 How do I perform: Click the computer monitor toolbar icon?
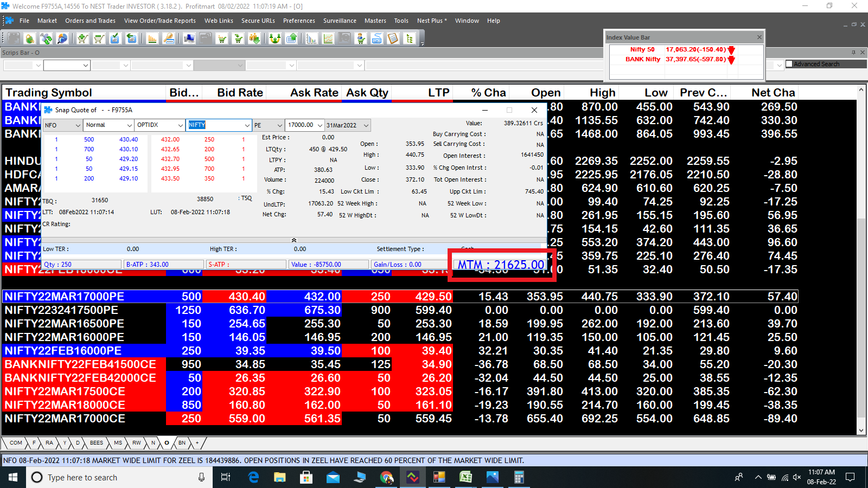189,38
